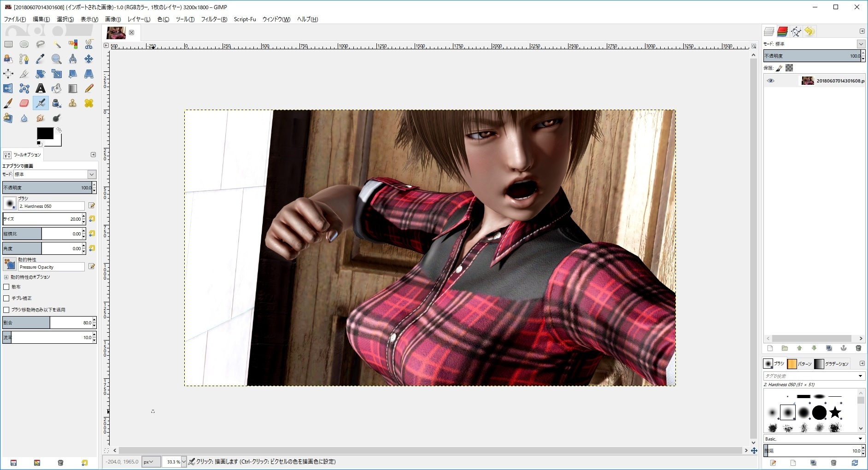Image resolution: width=868 pixels, height=470 pixels.
Task: Expand 動的特性のオプション section
Action: click(6, 277)
